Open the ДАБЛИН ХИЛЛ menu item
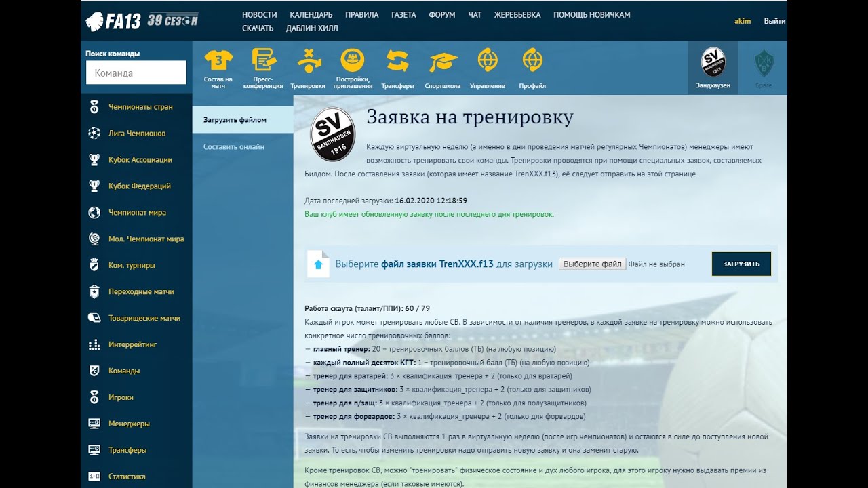868x488 pixels. [312, 28]
